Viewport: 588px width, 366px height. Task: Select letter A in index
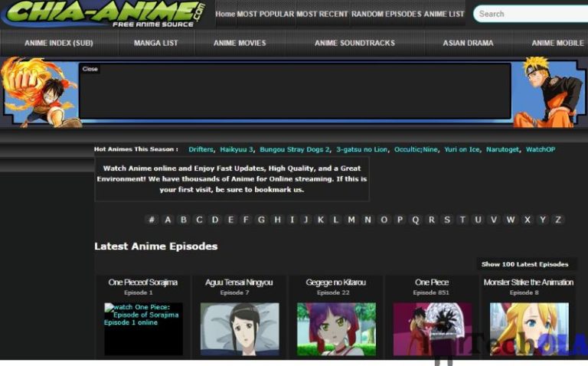168,220
